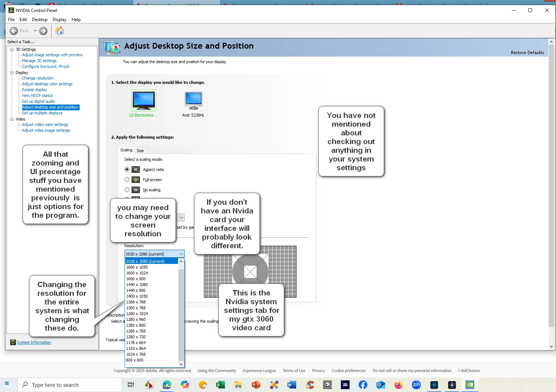Choose 1600 x 900 from the resolution list

(152, 279)
